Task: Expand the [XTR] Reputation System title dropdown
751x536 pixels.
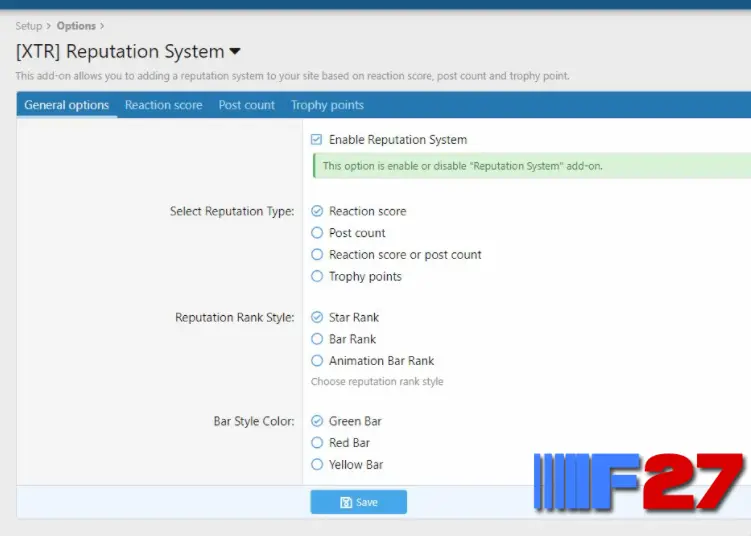Action: [235, 52]
